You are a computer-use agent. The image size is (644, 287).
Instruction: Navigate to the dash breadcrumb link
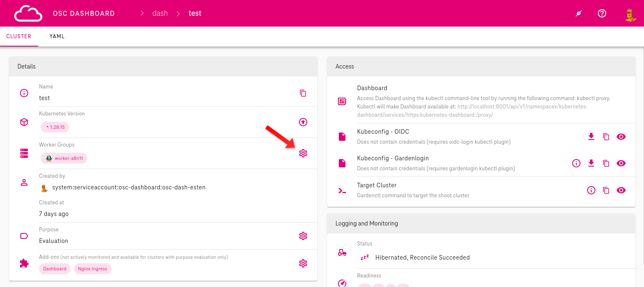click(160, 13)
